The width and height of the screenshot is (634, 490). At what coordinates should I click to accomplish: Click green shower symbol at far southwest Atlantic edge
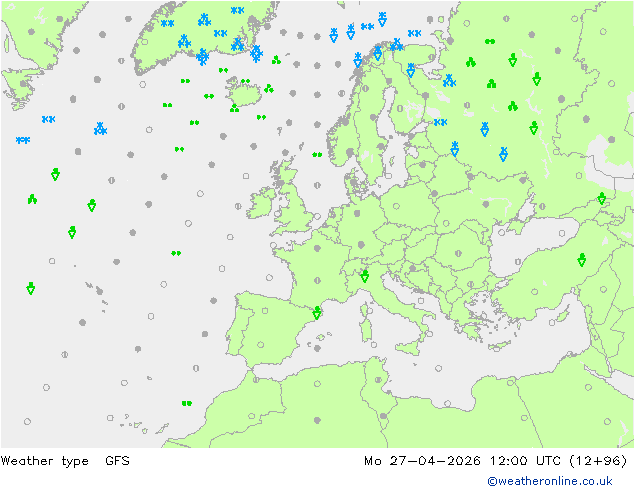[x=31, y=288]
